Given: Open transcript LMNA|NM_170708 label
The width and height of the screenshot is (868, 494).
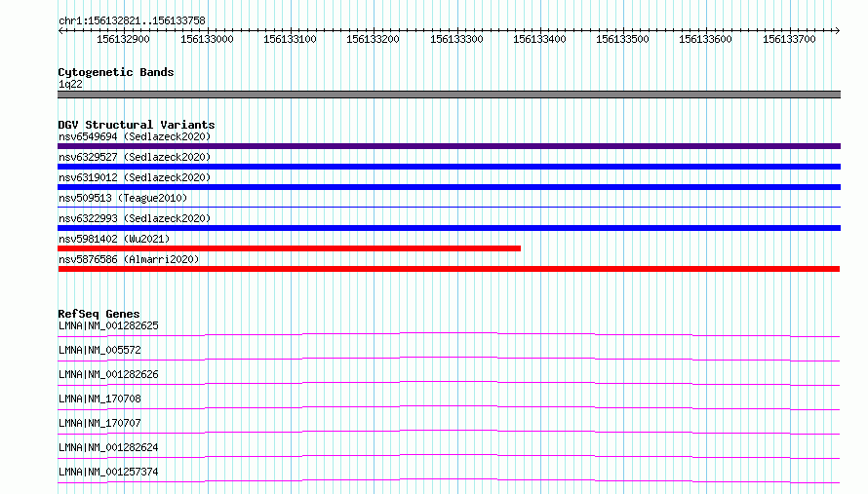Looking at the screenshot, I should pyautogui.click(x=99, y=399).
